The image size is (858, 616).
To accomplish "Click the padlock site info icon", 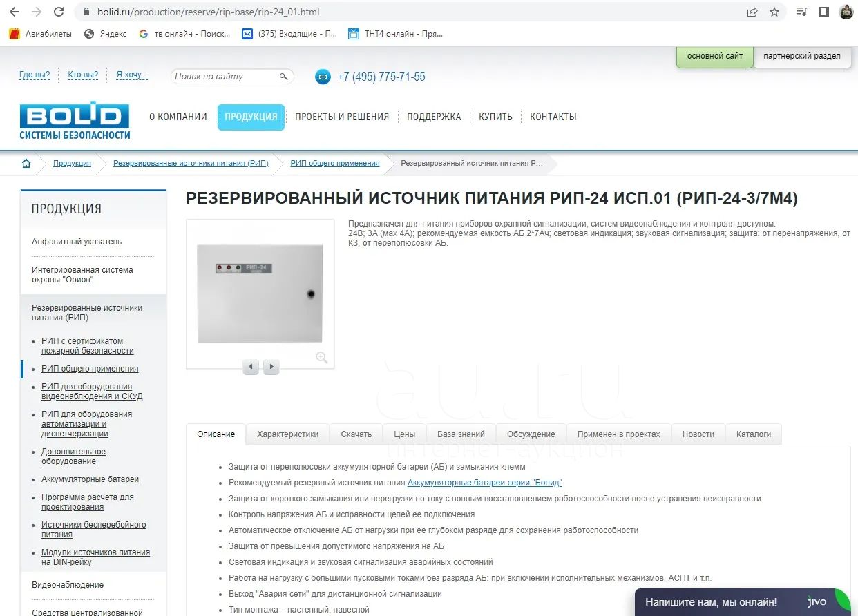I will coord(86,12).
